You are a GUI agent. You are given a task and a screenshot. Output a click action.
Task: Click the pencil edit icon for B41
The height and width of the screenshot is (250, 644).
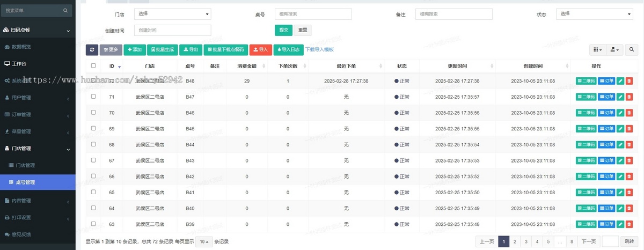pos(621,192)
